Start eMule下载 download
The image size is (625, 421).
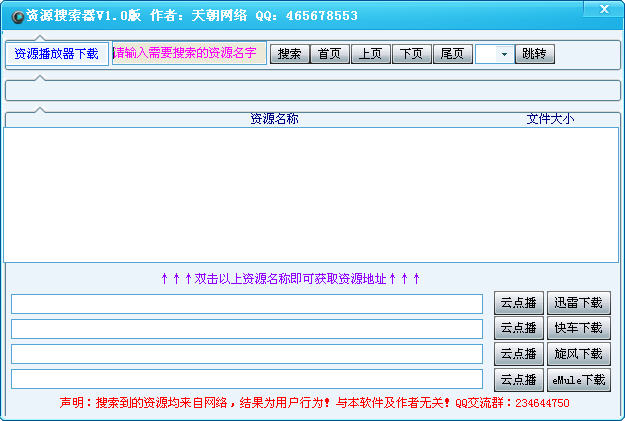click(x=579, y=380)
